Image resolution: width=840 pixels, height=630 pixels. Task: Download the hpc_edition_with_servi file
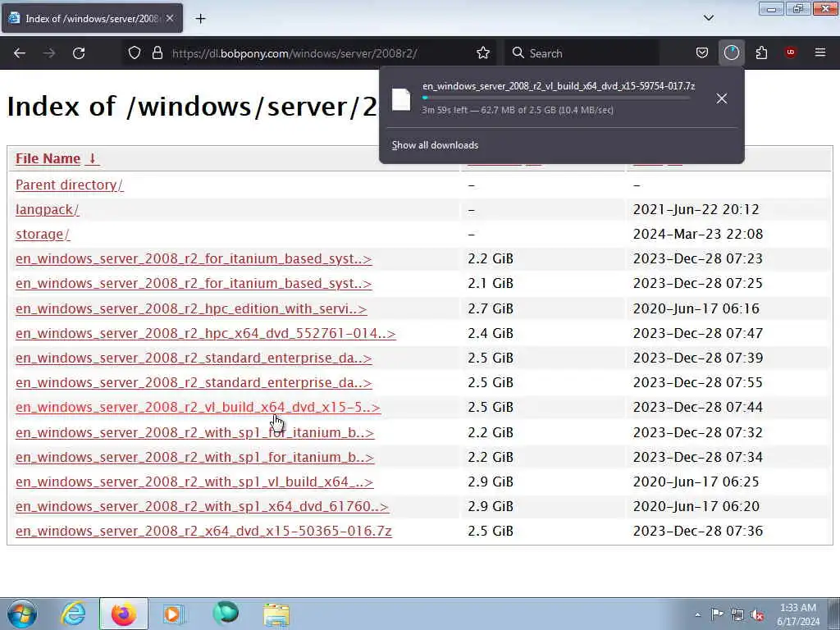(191, 308)
